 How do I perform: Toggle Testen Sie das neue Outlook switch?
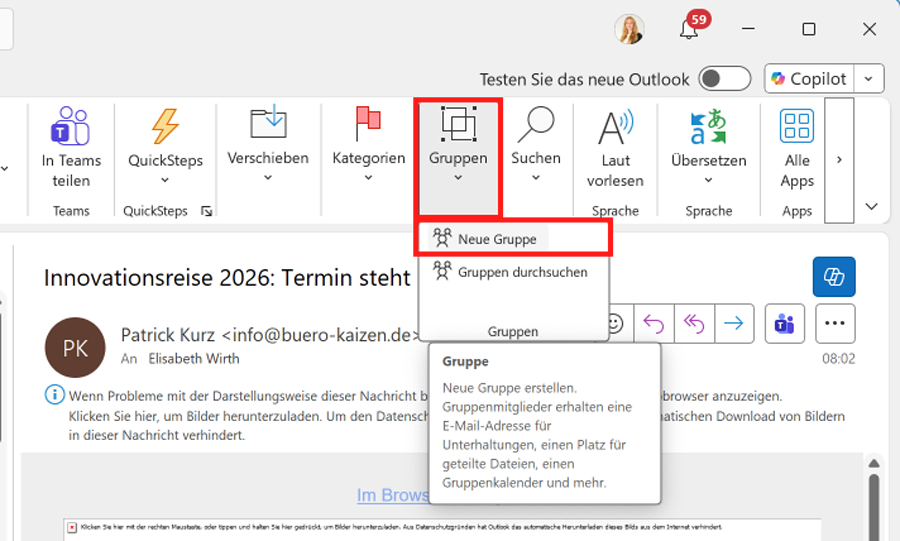[x=724, y=79]
